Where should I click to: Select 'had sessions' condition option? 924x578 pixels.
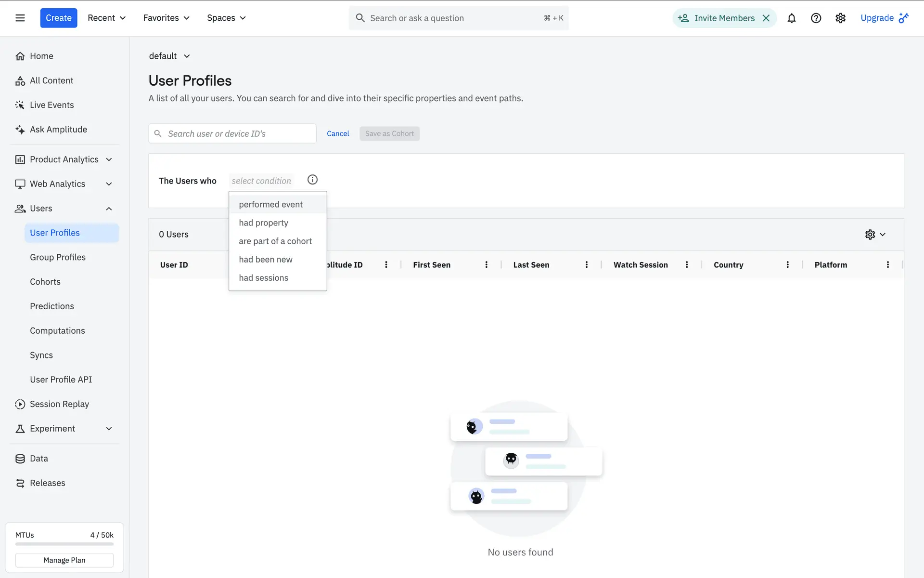point(263,278)
